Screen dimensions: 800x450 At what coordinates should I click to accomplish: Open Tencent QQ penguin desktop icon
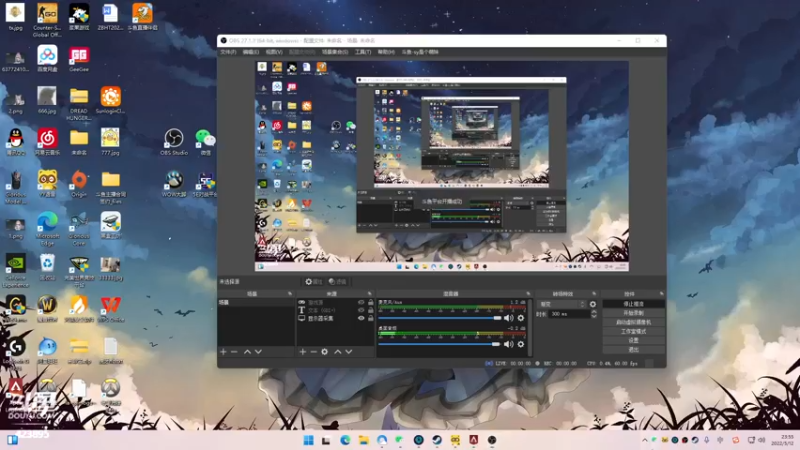coord(16,142)
